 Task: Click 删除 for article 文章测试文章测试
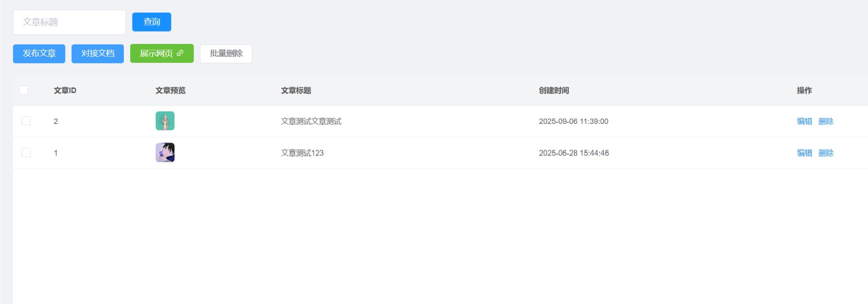tap(826, 121)
